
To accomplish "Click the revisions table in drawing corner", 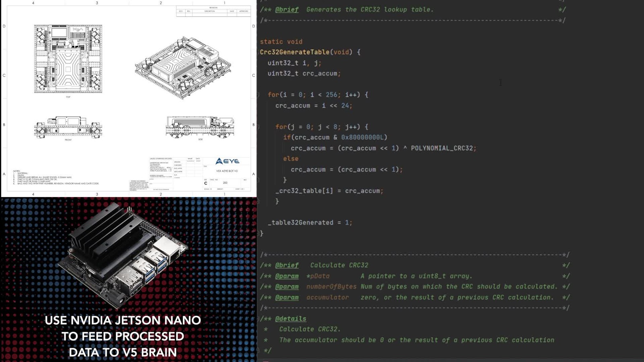I will (x=213, y=11).
